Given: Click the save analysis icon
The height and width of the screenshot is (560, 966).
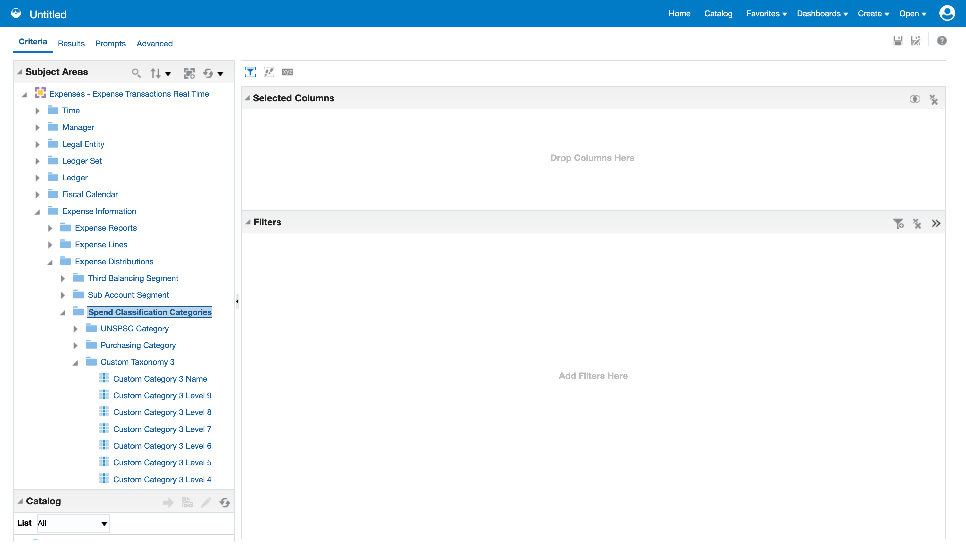Looking at the screenshot, I should click(x=897, y=41).
